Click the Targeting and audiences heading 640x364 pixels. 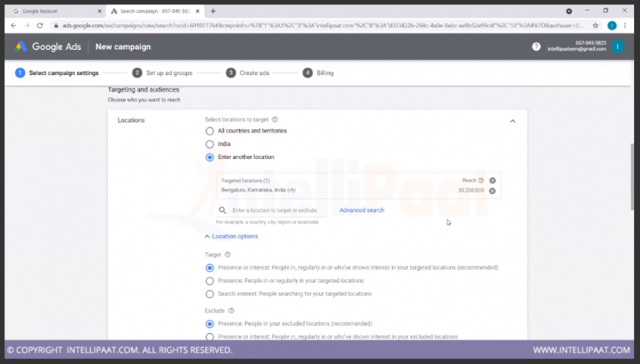[x=143, y=89]
